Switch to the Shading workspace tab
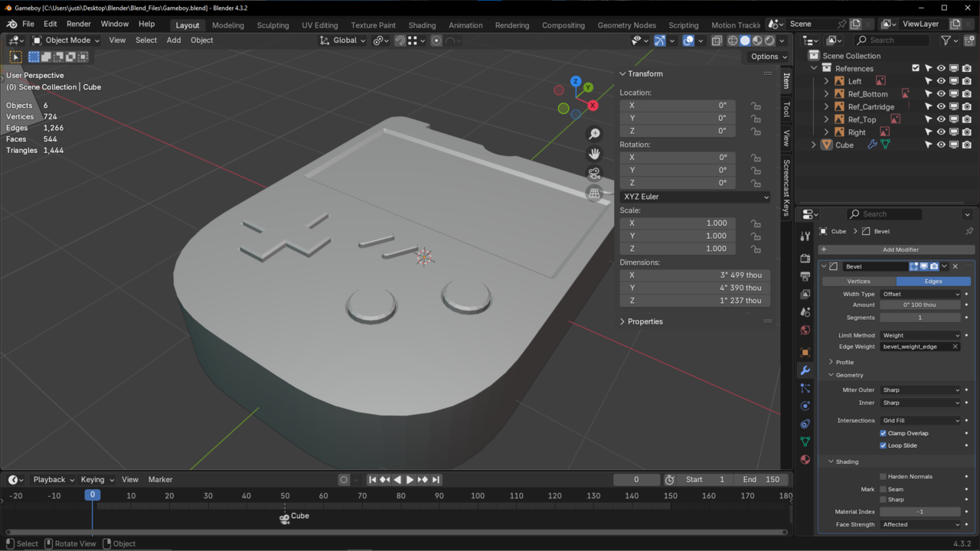The height and width of the screenshot is (551, 980). pyautogui.click(x=422, y=25)
